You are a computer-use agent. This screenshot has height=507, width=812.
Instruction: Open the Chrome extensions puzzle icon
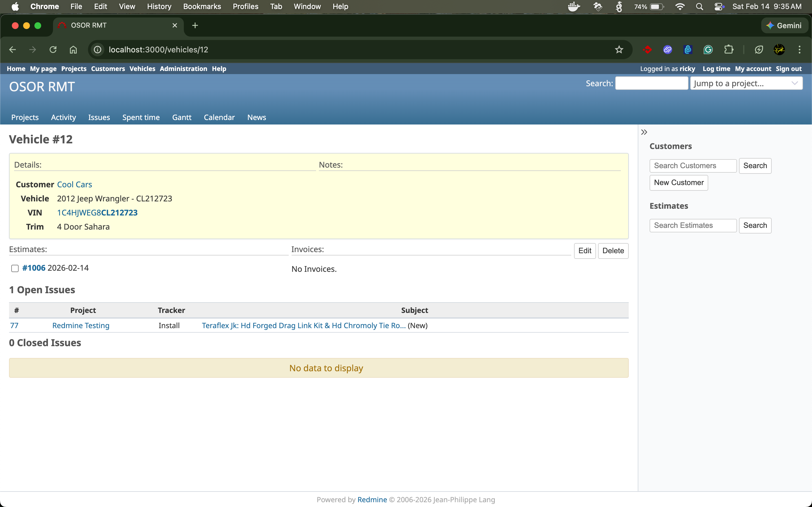[x=729, y=50]
